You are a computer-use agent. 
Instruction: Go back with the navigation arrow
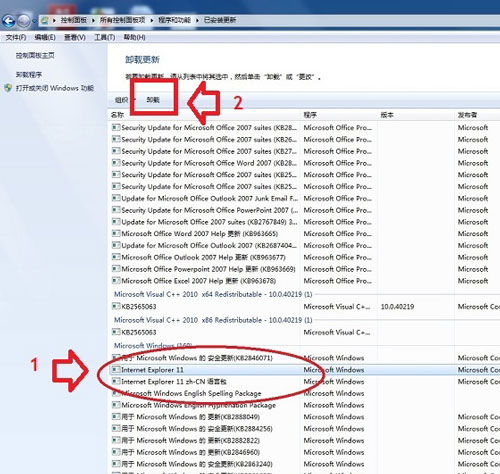[x=9, y=21]
